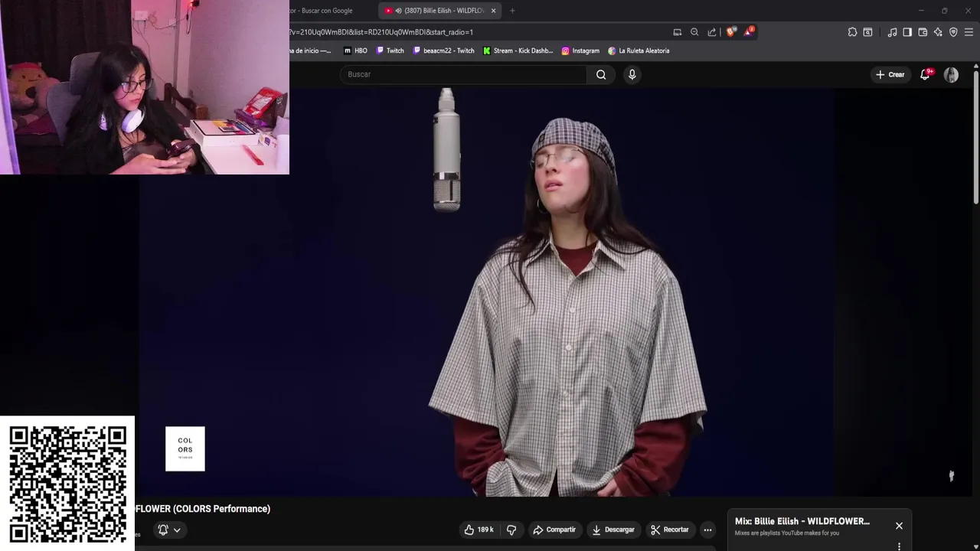Close the Mix: Billie Eilish playlist panel
Viewport: 980px width, 551px height.
[x=899, y=526]
